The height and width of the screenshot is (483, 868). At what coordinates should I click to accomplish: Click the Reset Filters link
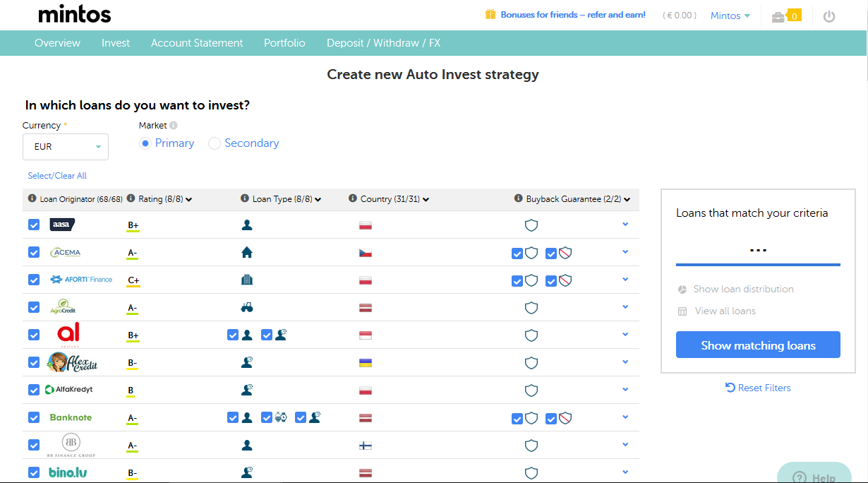pos(758,388)
